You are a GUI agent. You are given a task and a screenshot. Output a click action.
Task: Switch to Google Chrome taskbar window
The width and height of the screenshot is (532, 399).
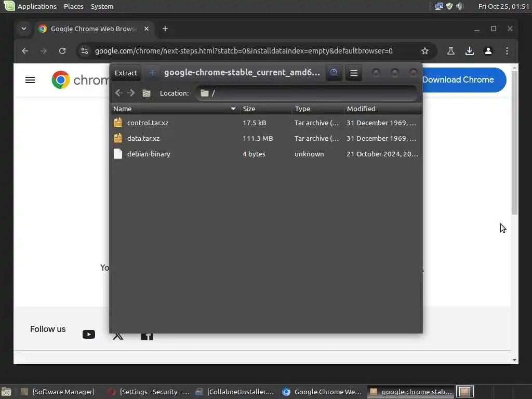point(322,392)
